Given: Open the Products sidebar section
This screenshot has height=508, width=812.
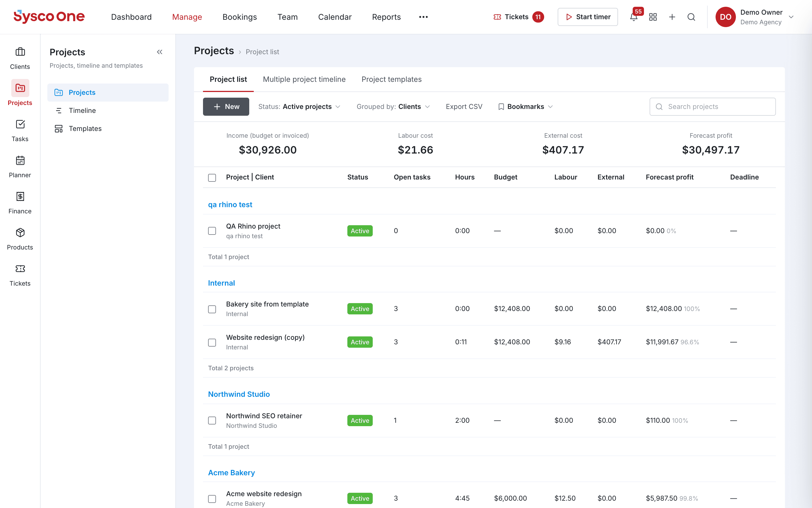Looking at the screenshot, I should pos(20,239).
